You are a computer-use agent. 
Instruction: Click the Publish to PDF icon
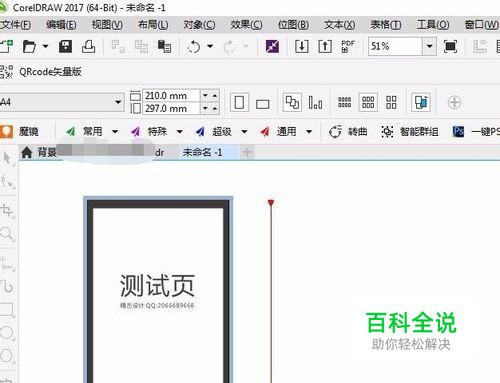[348, 46]
